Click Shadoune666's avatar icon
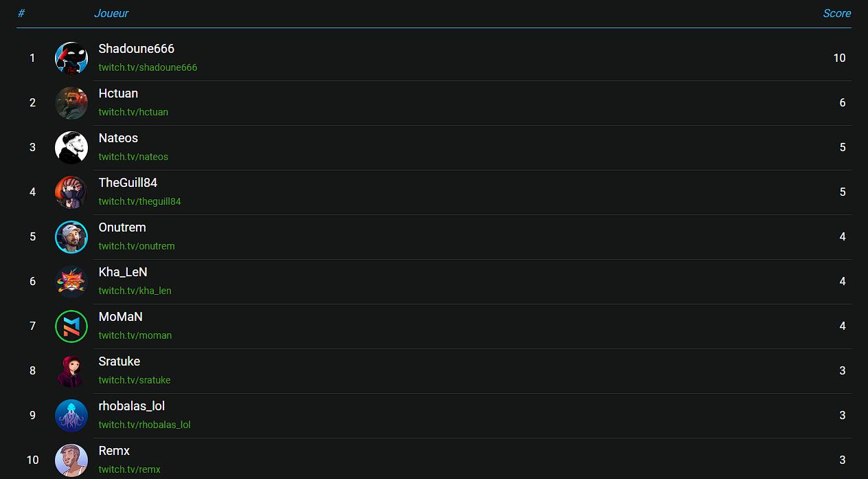The image size is (868, 479). [x=71, y=58]
